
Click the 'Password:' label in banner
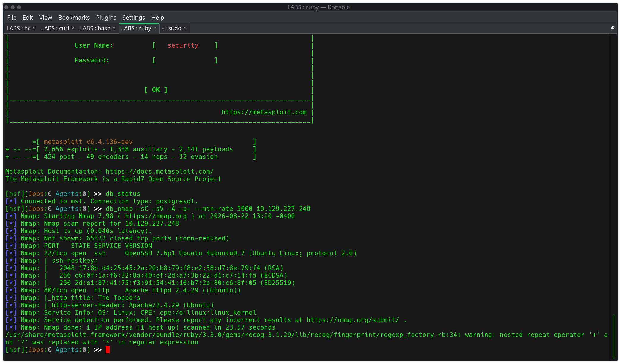(x=92, y=60)
